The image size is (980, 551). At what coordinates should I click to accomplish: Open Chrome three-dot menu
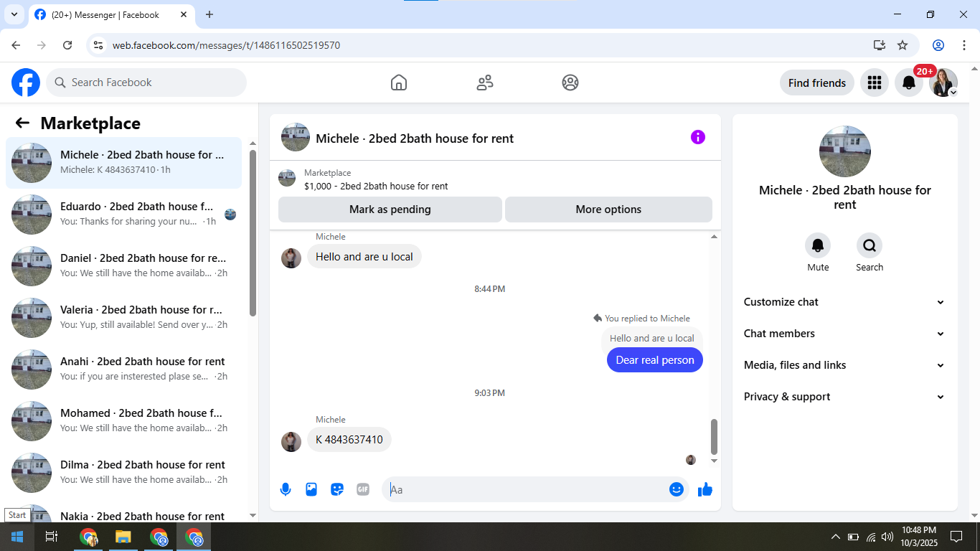point(963,45)
